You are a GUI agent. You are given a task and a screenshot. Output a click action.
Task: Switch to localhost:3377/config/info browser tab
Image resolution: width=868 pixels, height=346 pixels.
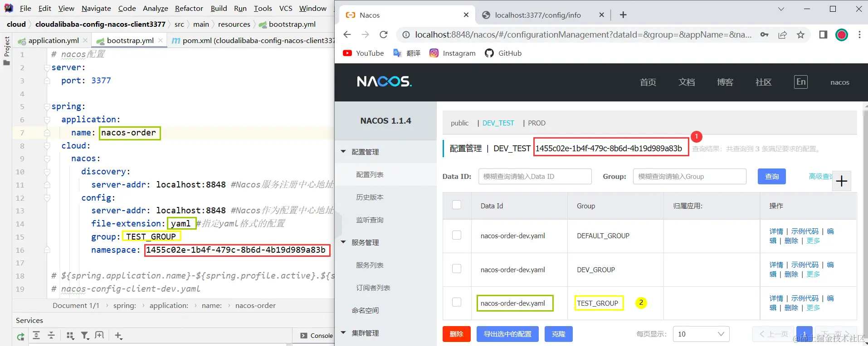[x=538, y=15]
